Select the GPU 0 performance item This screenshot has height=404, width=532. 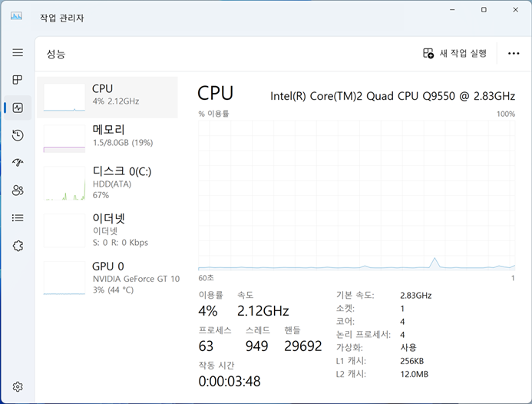tap(110, 277)
